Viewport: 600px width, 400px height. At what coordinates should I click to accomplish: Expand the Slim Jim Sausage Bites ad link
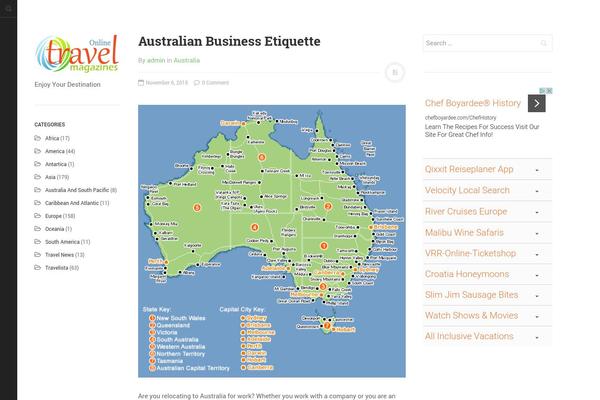tap(488, 295)
